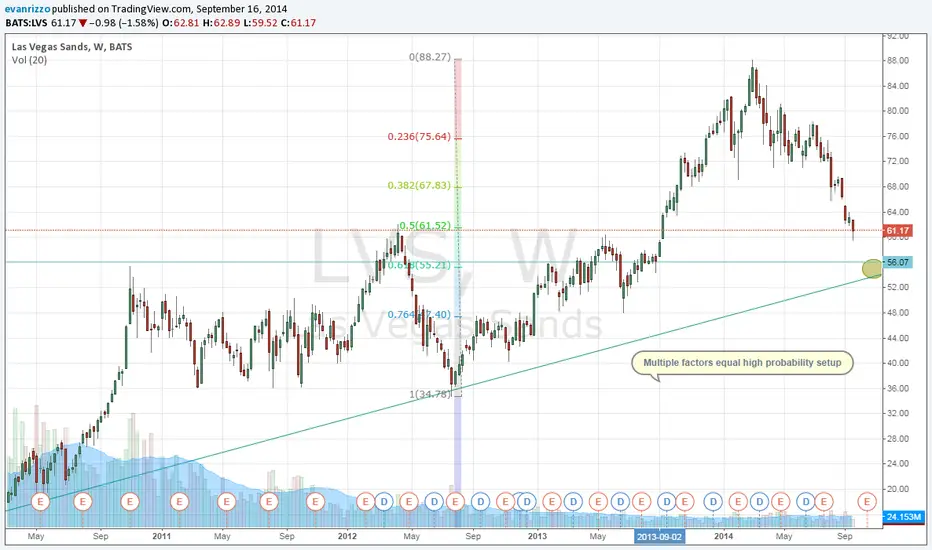The width and height of the screenshot is (932, 550).
Task: Click the 24.153M volume tag
Action: 903,517
